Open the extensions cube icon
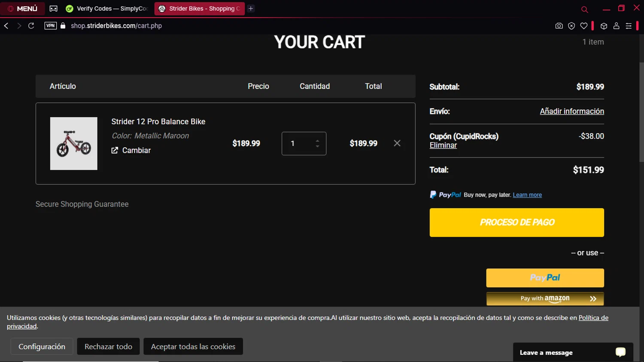 (x=604, y=26)
